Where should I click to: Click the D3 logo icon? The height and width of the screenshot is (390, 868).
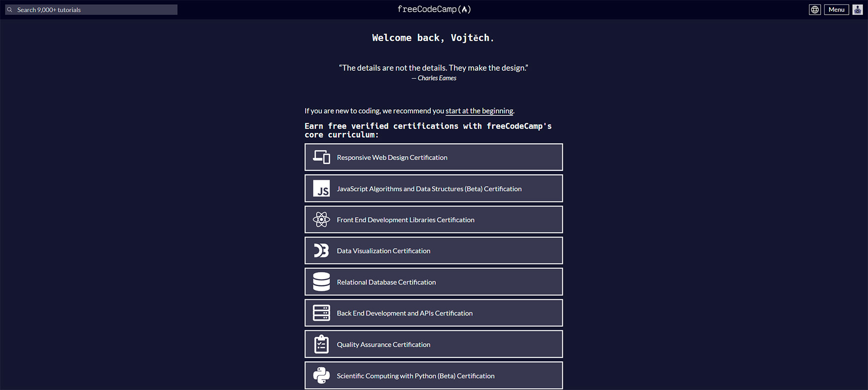321,251
